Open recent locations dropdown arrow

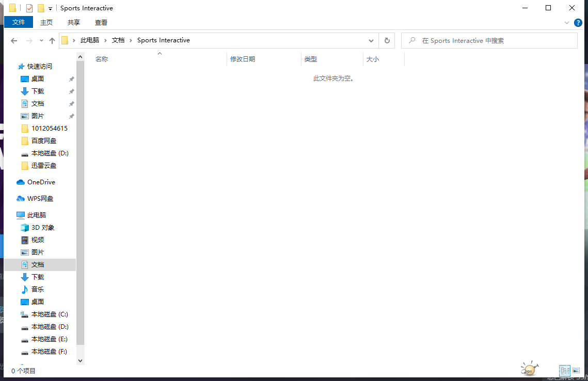(x=41, y=41)
